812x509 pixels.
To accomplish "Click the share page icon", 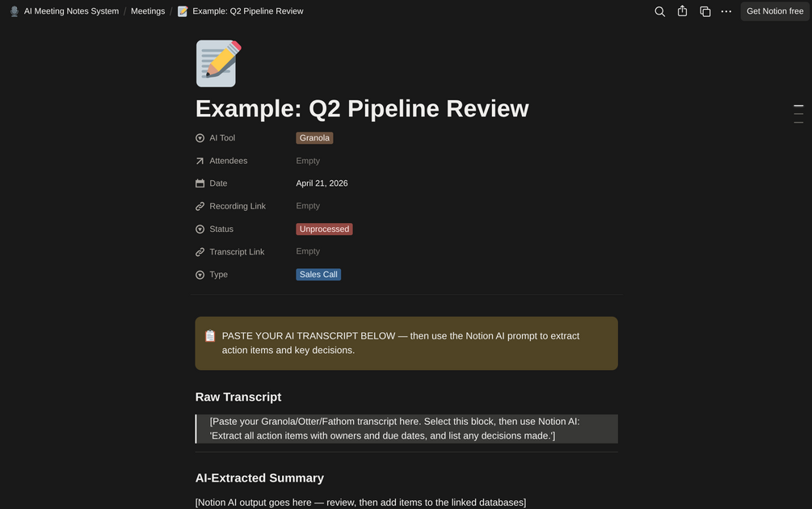I will (682, 11).
